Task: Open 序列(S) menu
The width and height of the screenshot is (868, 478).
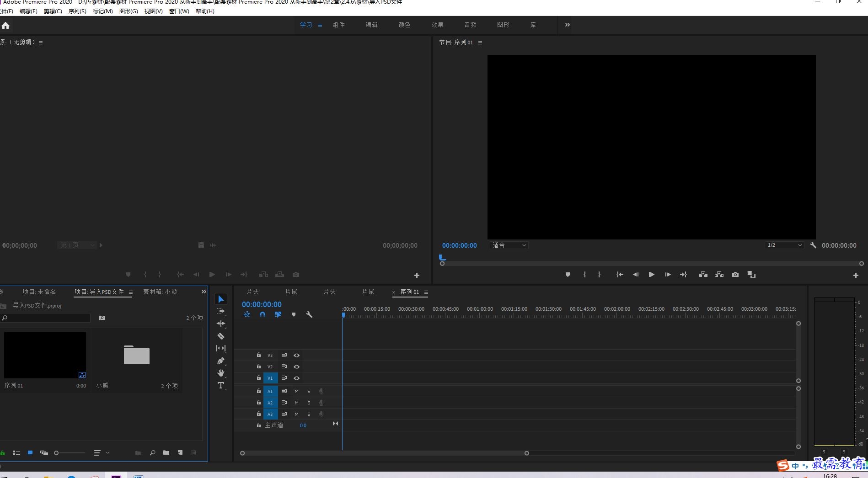Action: [77, 11]
